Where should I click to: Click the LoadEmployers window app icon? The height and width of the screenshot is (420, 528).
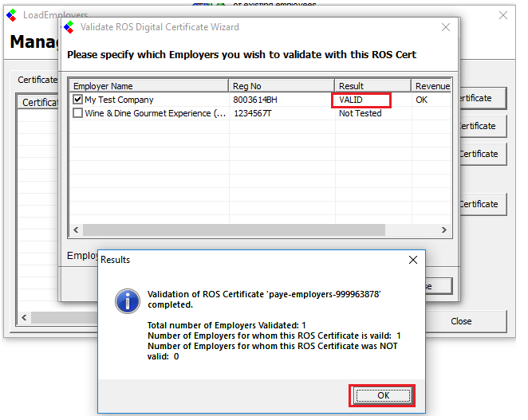tap(11, 15)
